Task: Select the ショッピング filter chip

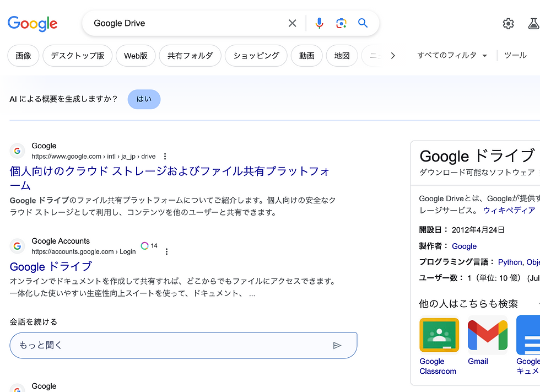Action: [x=256, y=56]
